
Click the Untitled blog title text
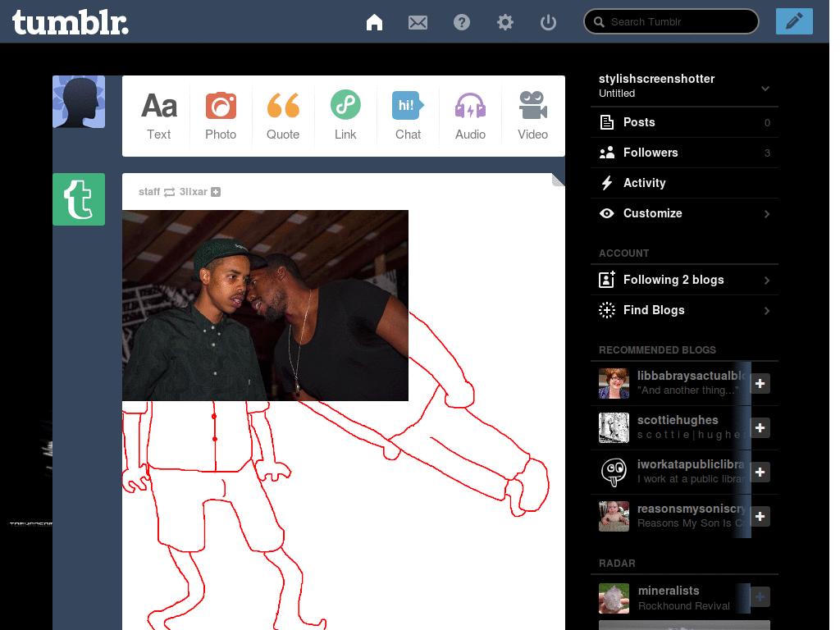tap(617, 94)
